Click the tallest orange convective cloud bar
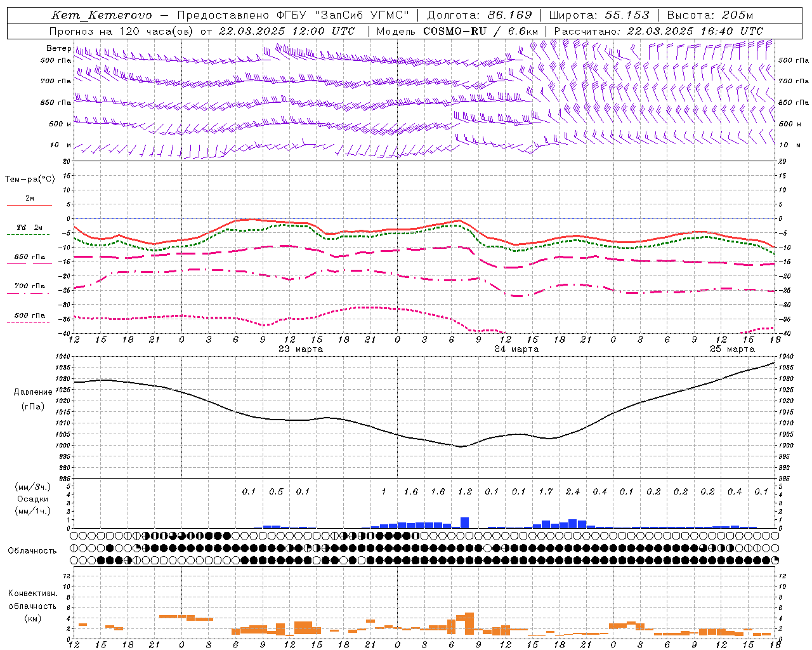The image size is (812, 650). (469, 623)
